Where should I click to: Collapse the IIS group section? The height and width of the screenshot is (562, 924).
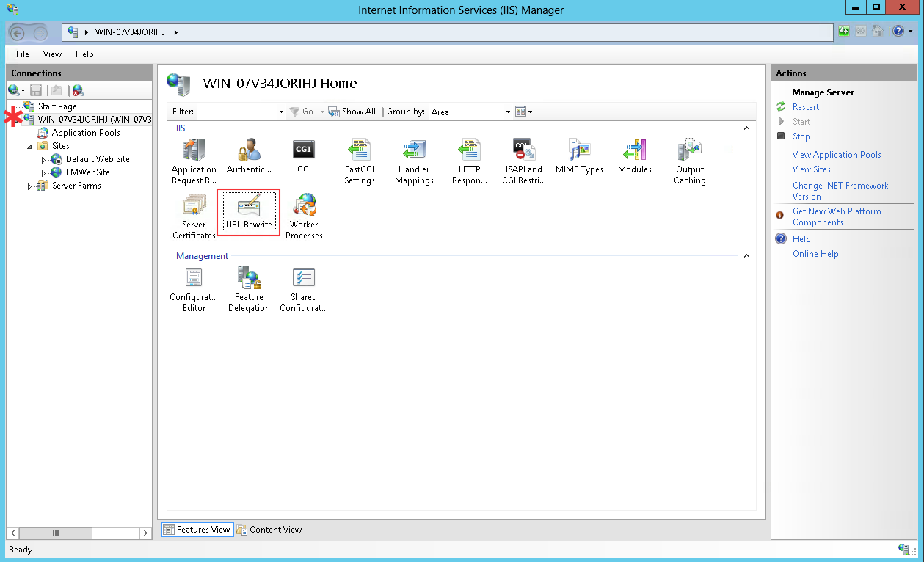point(747,128)
